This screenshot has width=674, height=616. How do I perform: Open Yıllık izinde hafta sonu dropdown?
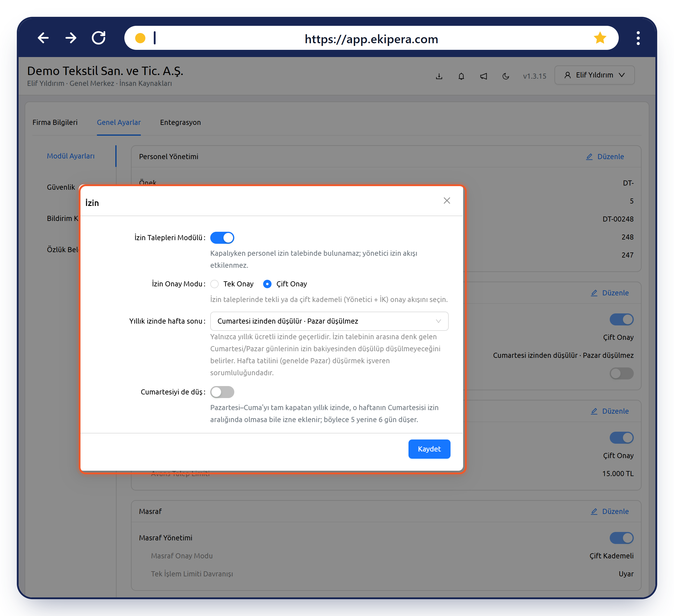pos(329,321)
